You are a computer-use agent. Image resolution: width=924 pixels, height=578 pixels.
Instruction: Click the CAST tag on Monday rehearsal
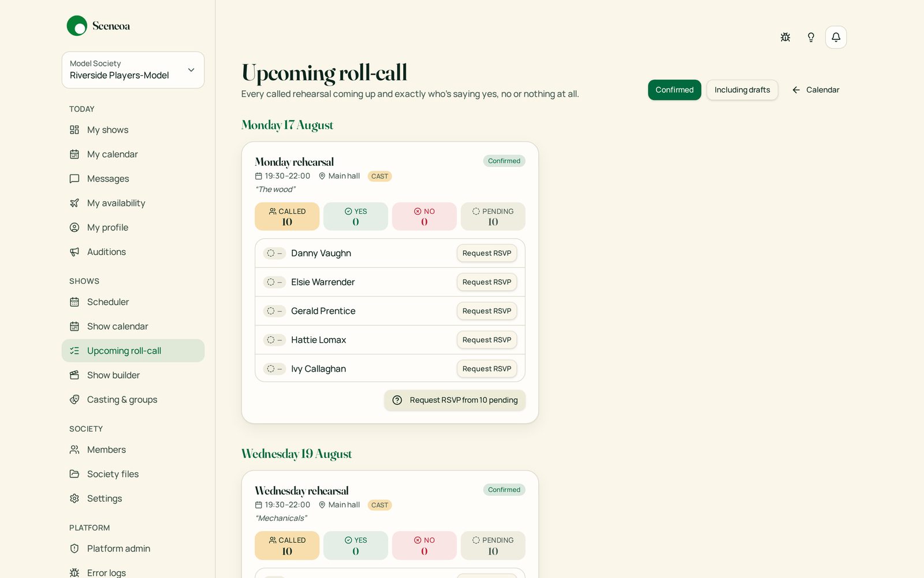point(380,176)
